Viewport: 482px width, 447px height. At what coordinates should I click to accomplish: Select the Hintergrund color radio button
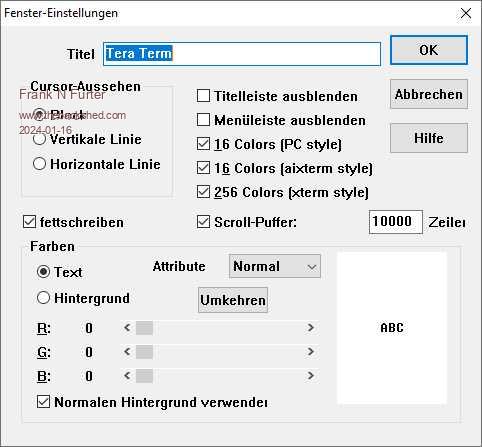click(x=43, y=298)
